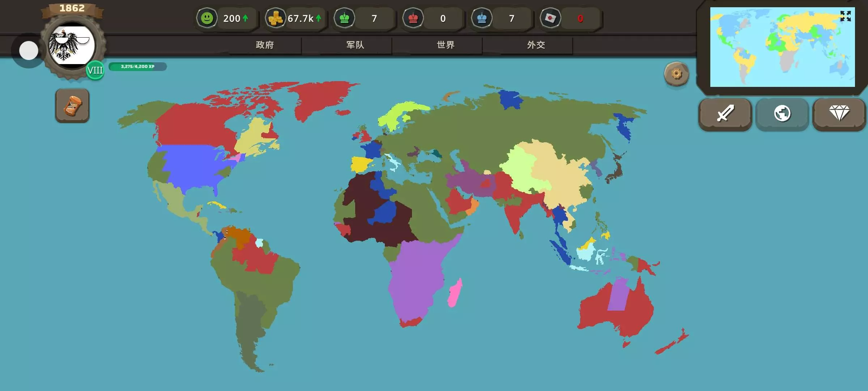Open the sword war mode button

pyautogui.click(x=725, y=114)
